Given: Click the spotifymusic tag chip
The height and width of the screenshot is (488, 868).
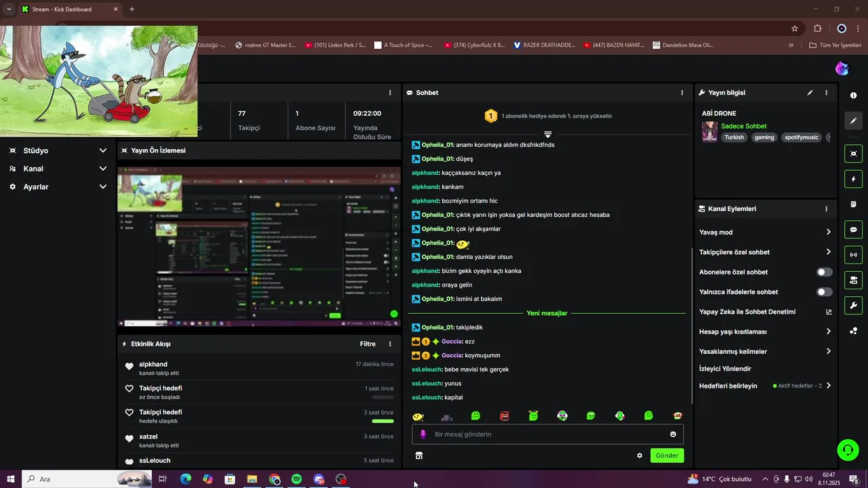Looking at the screenshot, I should point(802,138).
